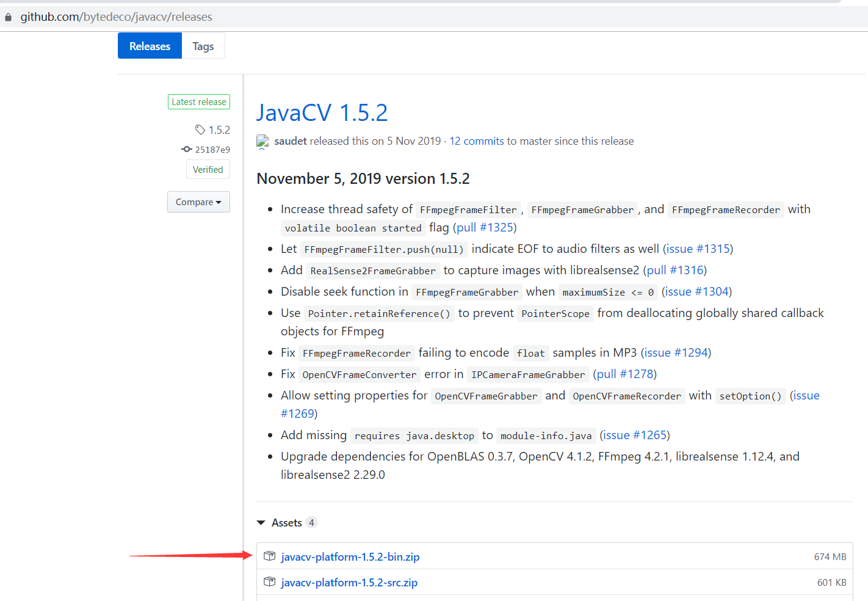Click saudet's avatar image
Screen dimensions: 868x601
pos(262,142)
